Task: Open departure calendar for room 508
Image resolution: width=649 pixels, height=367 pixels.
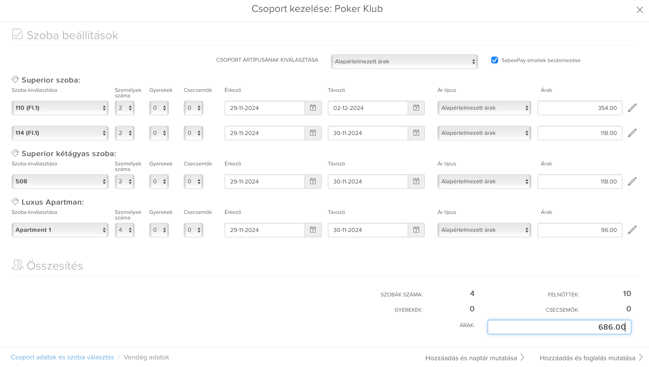Action: 416,182
